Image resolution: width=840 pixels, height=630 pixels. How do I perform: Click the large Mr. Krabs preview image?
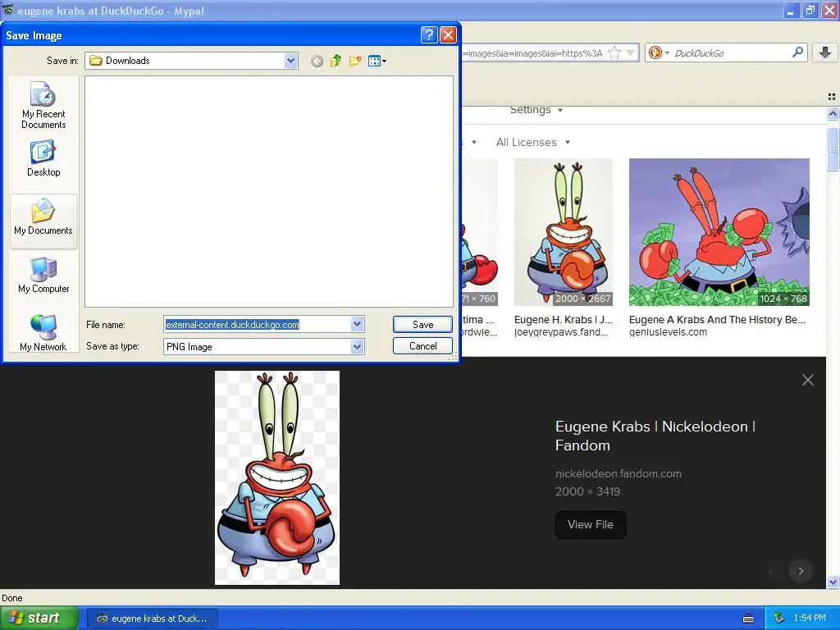pos(277,478)
